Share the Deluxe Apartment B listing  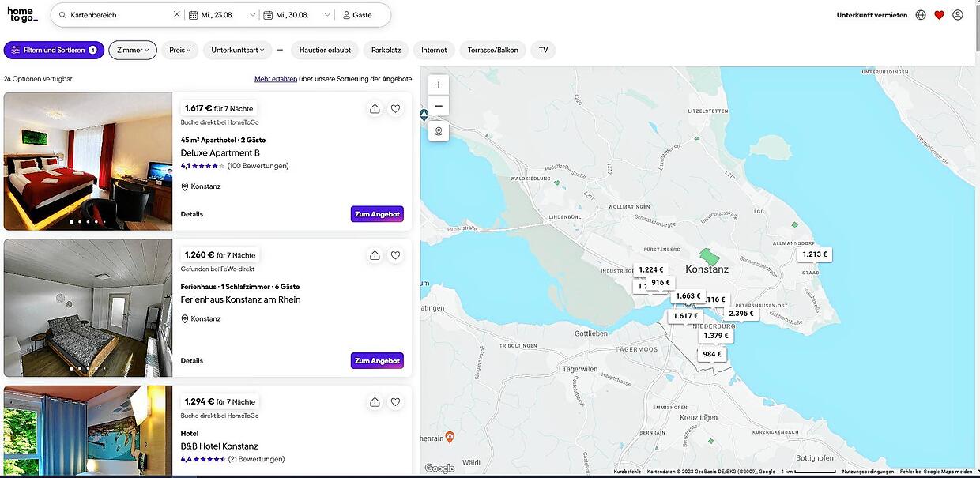[375, 109]
